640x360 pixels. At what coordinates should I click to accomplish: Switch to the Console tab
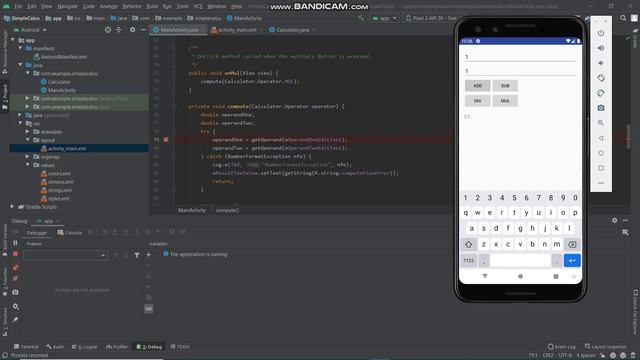pyautogui.click(x=70, y=233)
